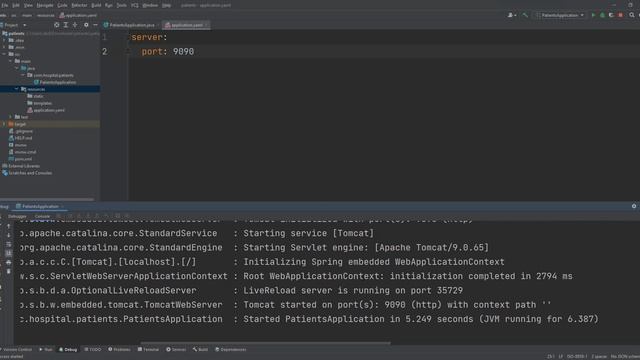Click Expand All in Project panel
This screenshot has height=360, width=640.
pyautogui.click(x=66, y=25)
